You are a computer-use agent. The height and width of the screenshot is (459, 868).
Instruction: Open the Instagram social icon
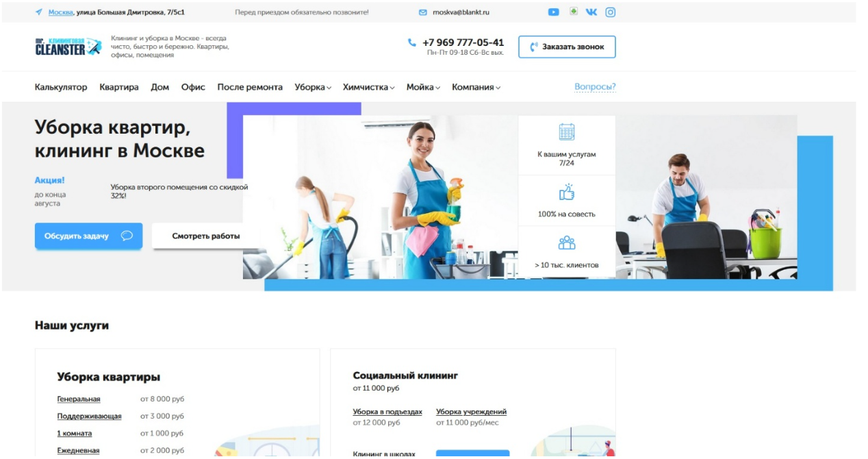coord(611,12)
